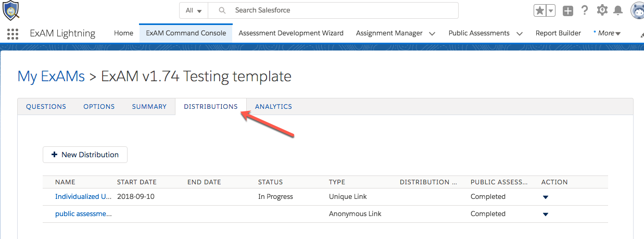644x239 pixels.
Task: Click the In Progress status cell
Action: 275,197
